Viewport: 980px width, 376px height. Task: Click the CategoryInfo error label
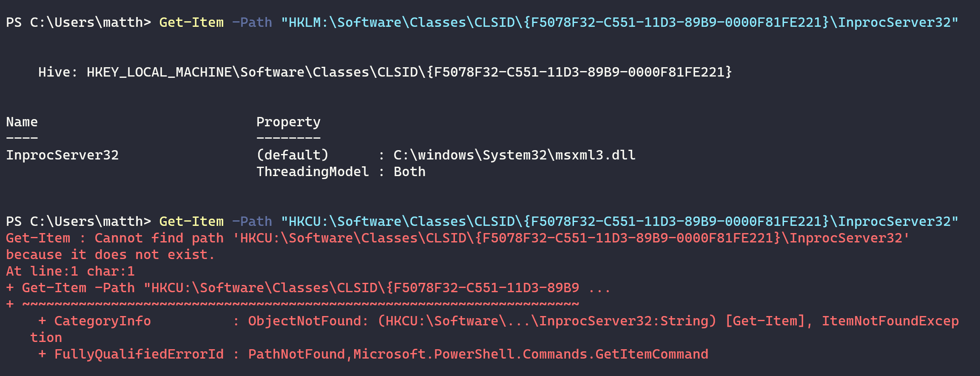102,321
